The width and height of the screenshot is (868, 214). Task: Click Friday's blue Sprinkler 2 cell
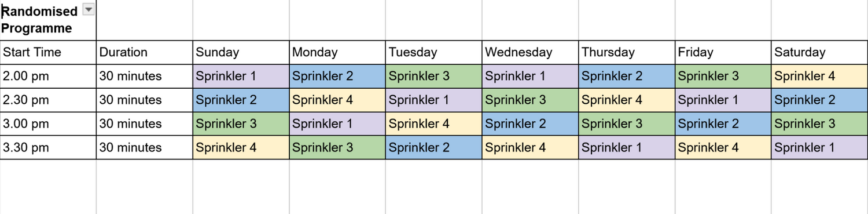click(x=723, y=124)
